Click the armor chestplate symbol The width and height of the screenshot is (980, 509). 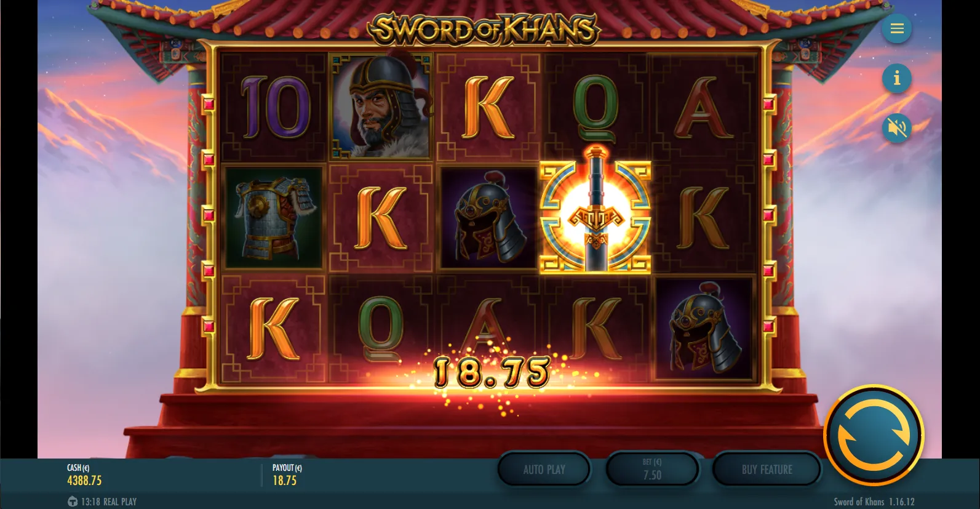pyautogui.click(x=274, y=217)
